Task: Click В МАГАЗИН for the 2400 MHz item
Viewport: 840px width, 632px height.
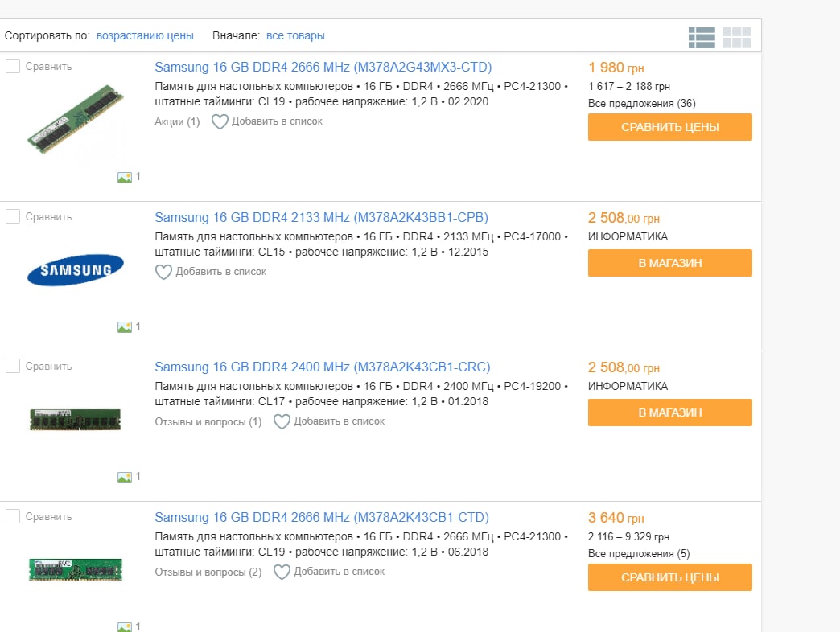Action: pos(669,412)
